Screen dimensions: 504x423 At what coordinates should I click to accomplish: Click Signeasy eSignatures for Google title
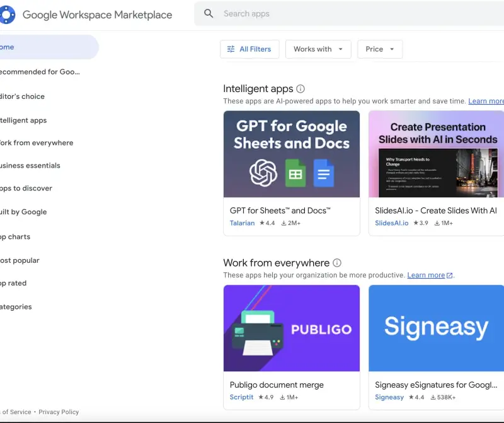tap(436, 385)
